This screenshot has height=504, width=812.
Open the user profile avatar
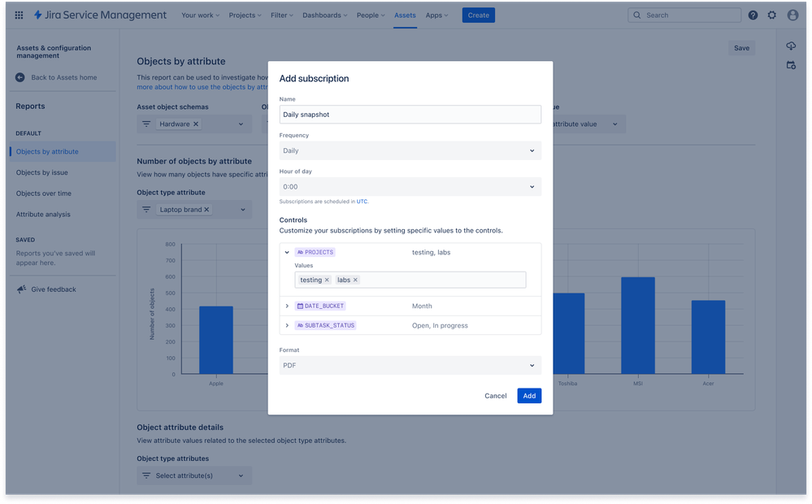(792, 15)
